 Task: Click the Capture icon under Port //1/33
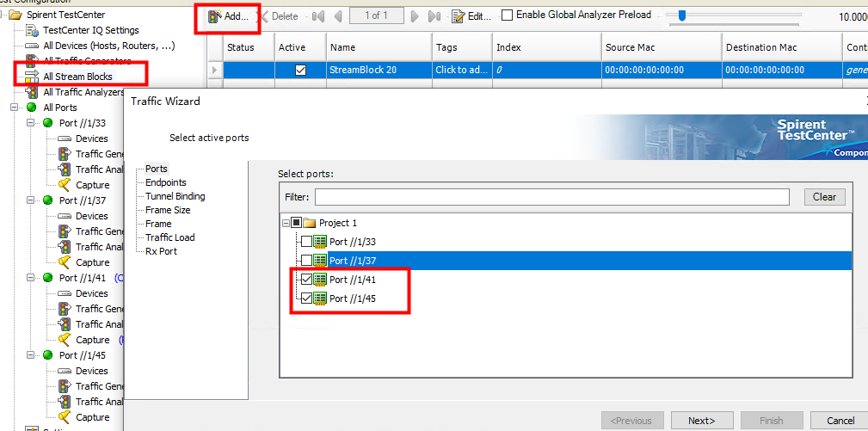tap(65, 185)
